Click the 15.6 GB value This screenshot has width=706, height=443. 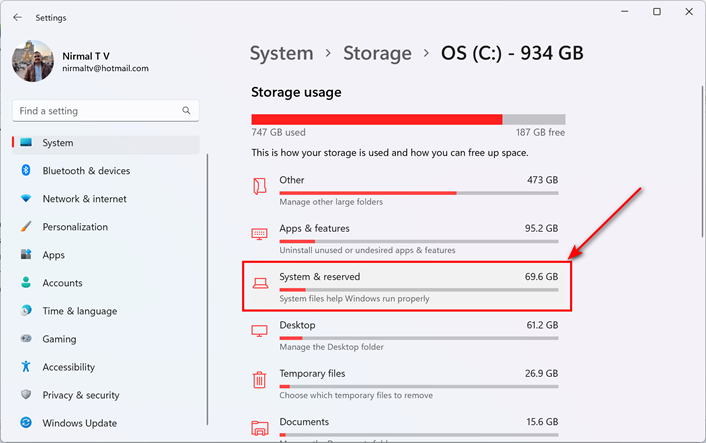click(x=542, y=422)
